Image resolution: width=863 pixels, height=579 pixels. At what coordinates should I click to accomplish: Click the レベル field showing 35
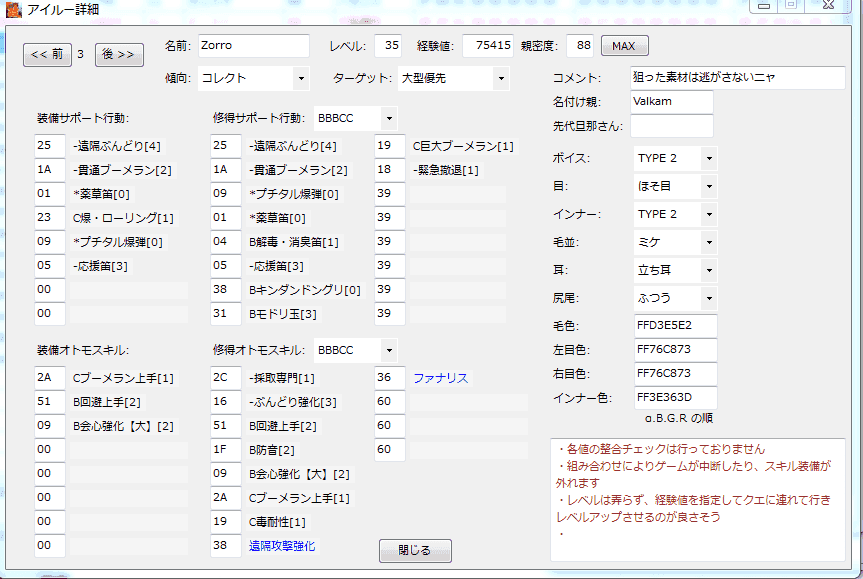[388, 46]
